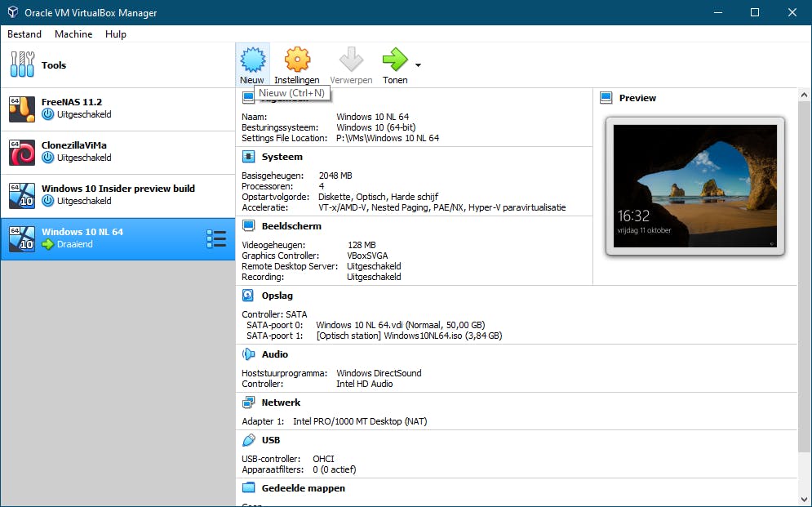Viewport: 812px width, 507px height.
Task: Open Instellingen gear icon
Action: click(297, 60)
